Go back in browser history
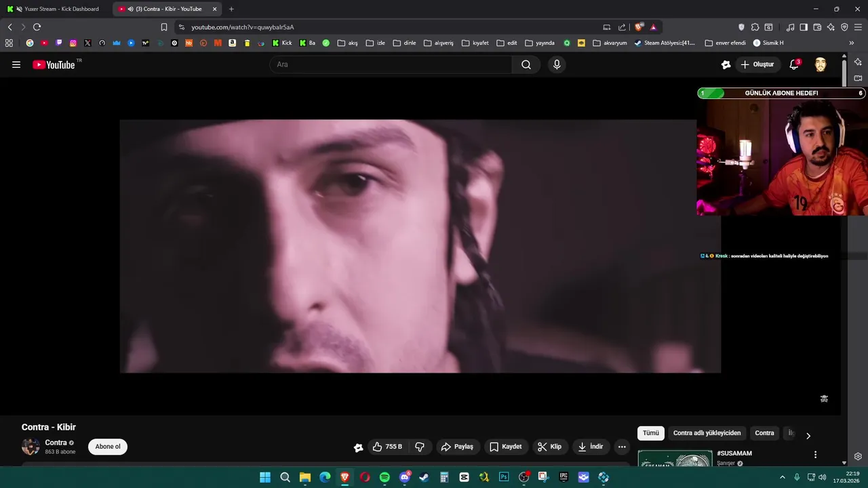Image resolution: width=868 pixels, height=488 pixels. [x=9, y=27]
